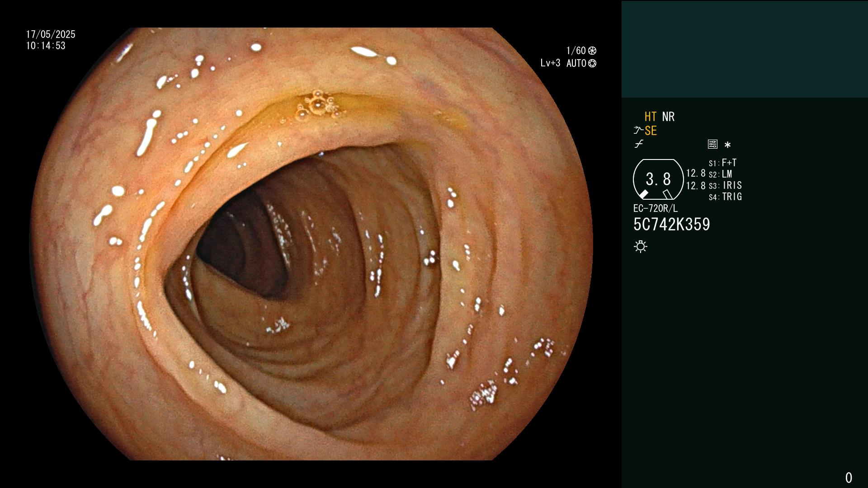Click the date 17/05/2025

[x=51, y=34]
